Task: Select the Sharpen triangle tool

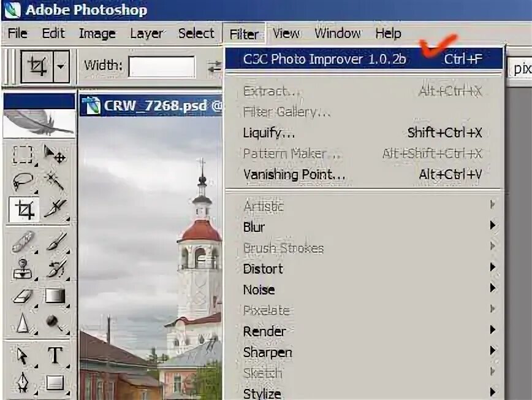Action: tap(23, 323)
